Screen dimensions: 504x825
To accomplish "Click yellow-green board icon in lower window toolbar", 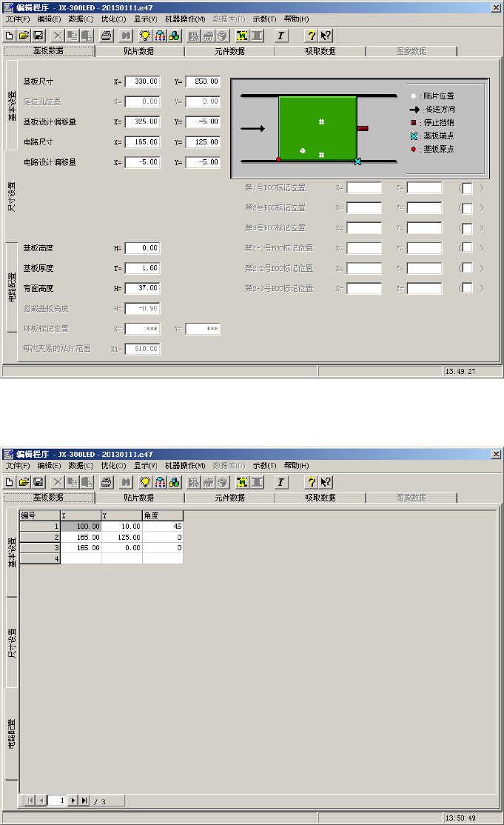I will pos(242,482).
